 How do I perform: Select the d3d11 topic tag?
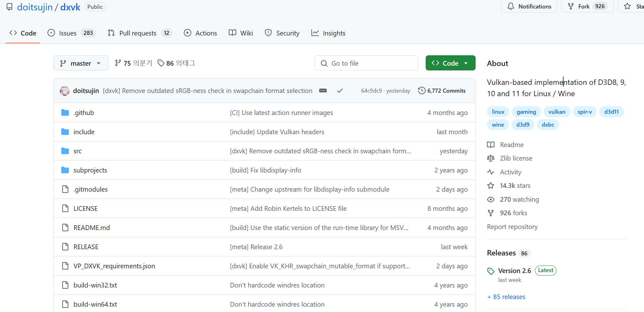point(611,112)
